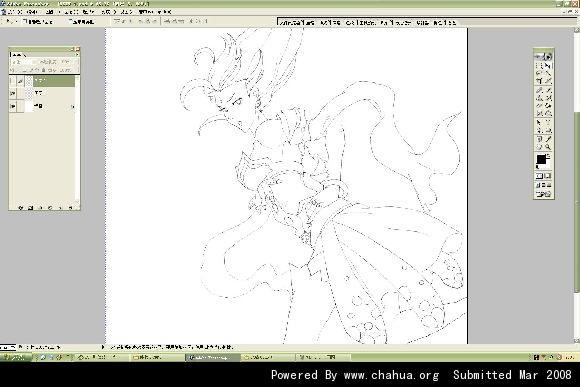Select the Zoom tool
This screenshot has width=580, height=387.
548,147
